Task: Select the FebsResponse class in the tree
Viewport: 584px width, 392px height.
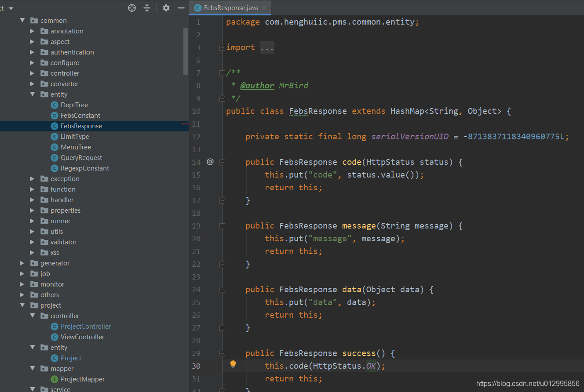Action: click(81, 126)
